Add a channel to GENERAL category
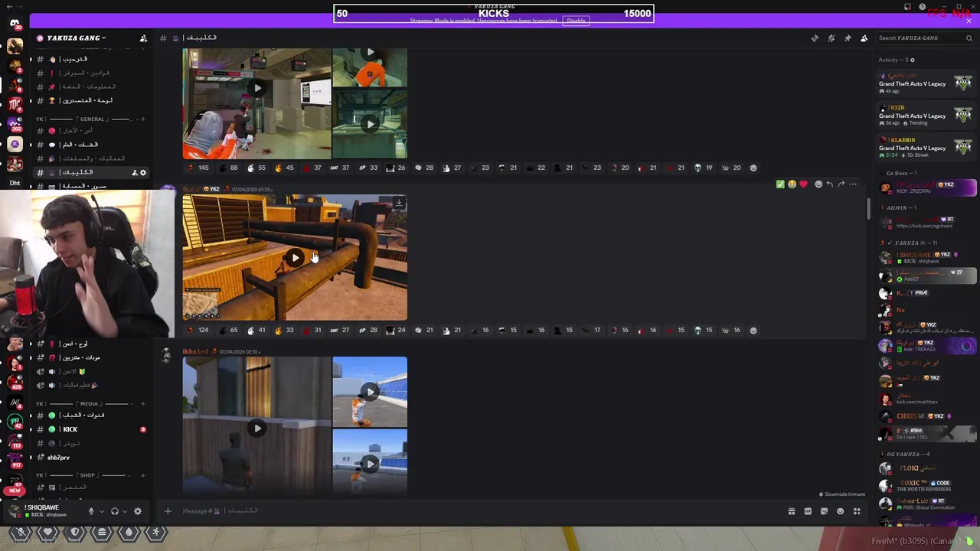 (x=143, y=119)
